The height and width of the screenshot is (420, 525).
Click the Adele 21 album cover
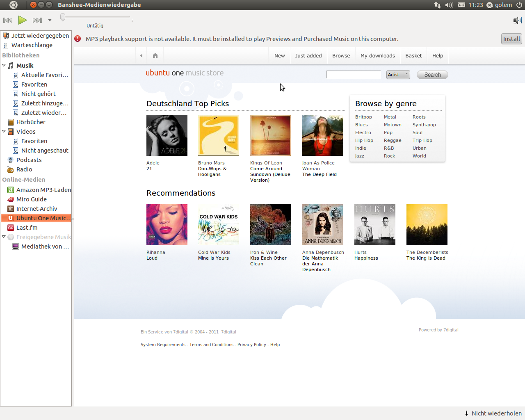click(167, 135)
